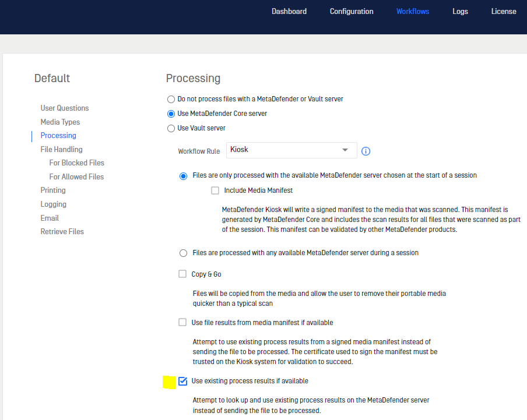Click the 'Default' workflow heading
The image size is (527, 420).
[x=52, y=78]
